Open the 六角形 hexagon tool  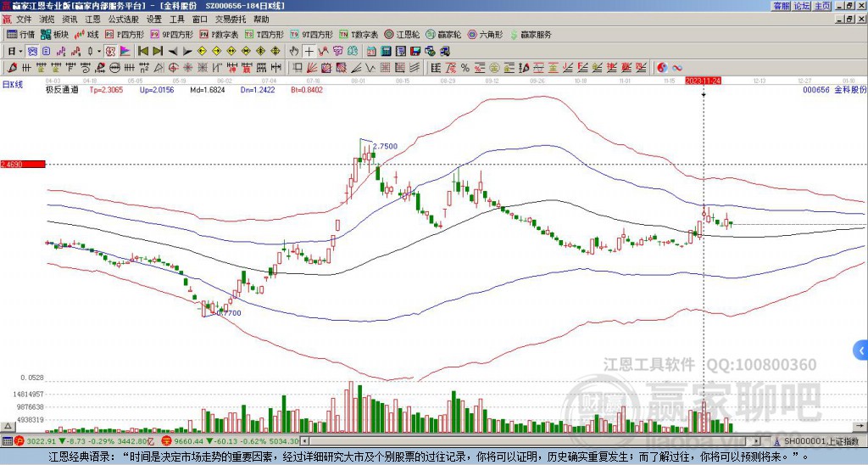[486, 34]
